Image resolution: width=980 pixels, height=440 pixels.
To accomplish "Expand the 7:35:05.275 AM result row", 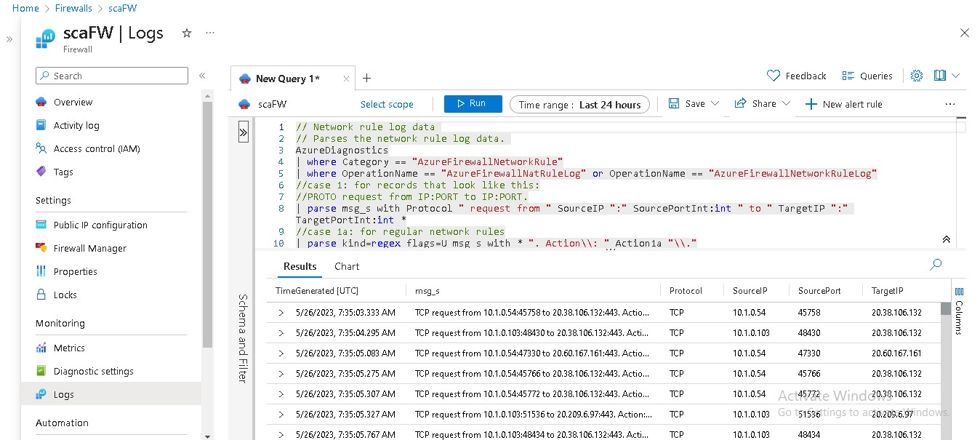I will click(x=281, y=374).
